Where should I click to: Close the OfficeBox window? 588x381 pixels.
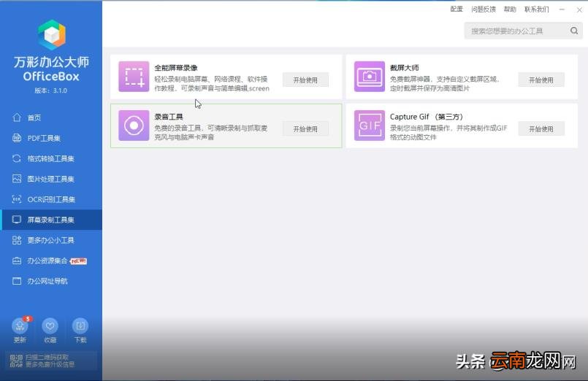(579, 9)
